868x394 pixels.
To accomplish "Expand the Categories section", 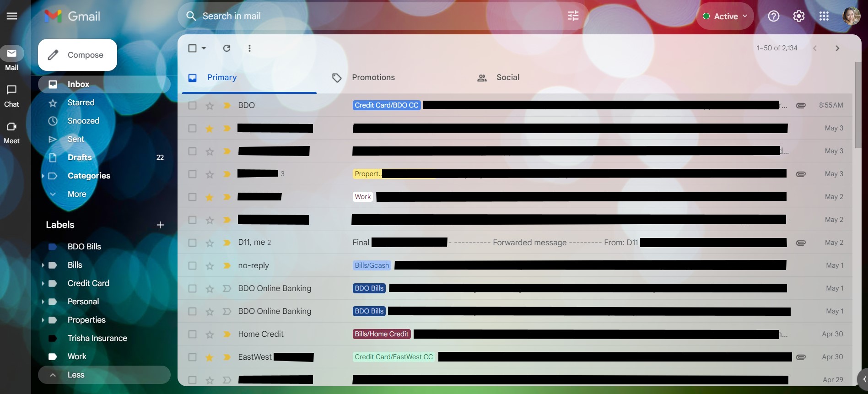I will pyautogui.click(x=43, y=176).
